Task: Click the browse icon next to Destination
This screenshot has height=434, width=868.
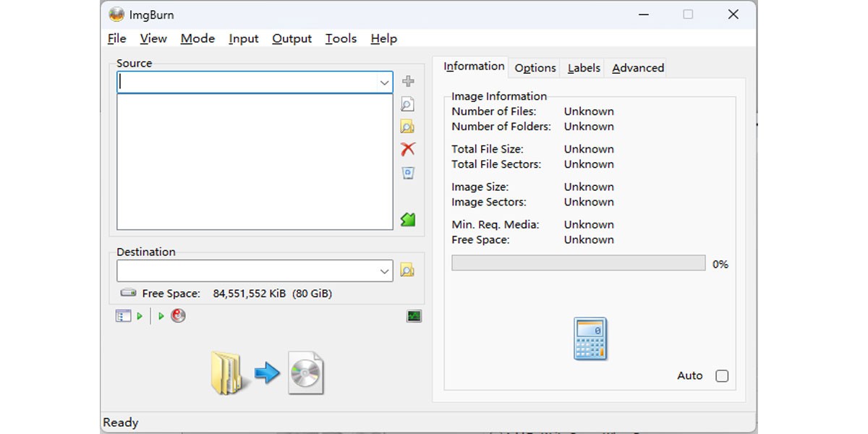Action: [408, 271]
